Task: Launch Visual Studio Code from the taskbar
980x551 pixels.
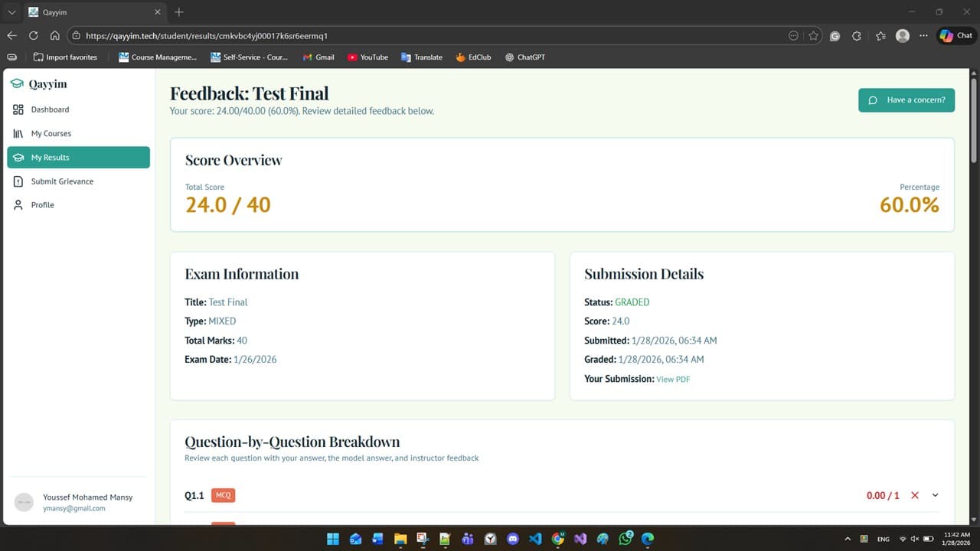Action: pyautogui.click(x=535, y=539)
